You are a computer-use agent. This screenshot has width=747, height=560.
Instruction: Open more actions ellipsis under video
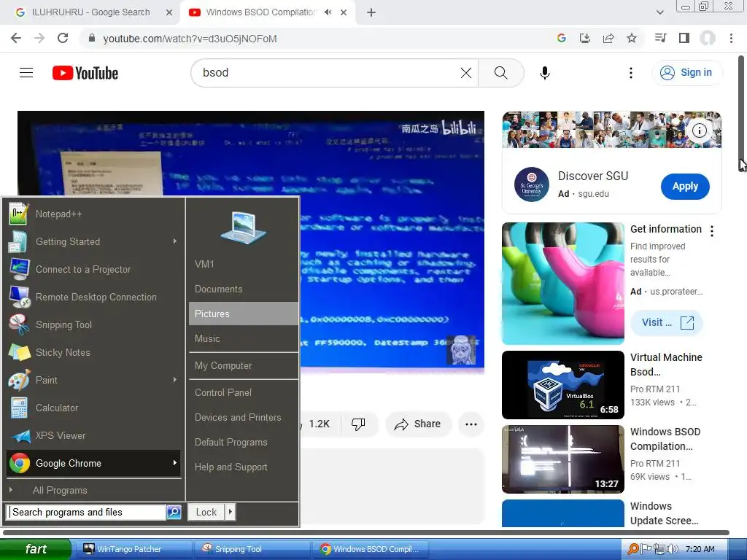tap(471, 424)
